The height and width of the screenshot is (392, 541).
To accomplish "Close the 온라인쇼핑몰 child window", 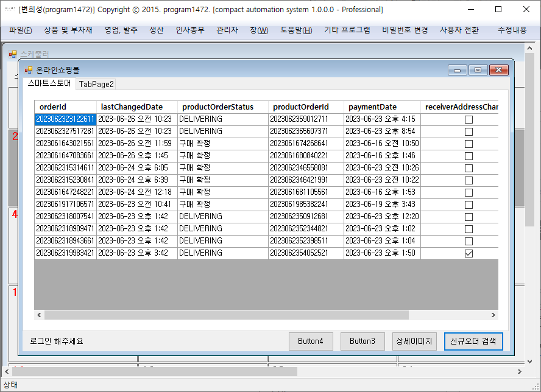I will tap(499, 70).
